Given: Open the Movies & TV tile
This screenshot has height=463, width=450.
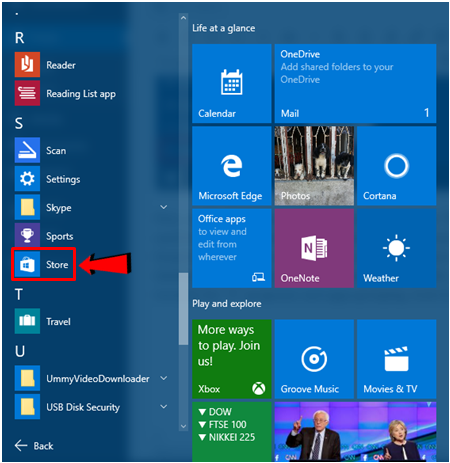Looking at the screenshot, I should [397, 359].
